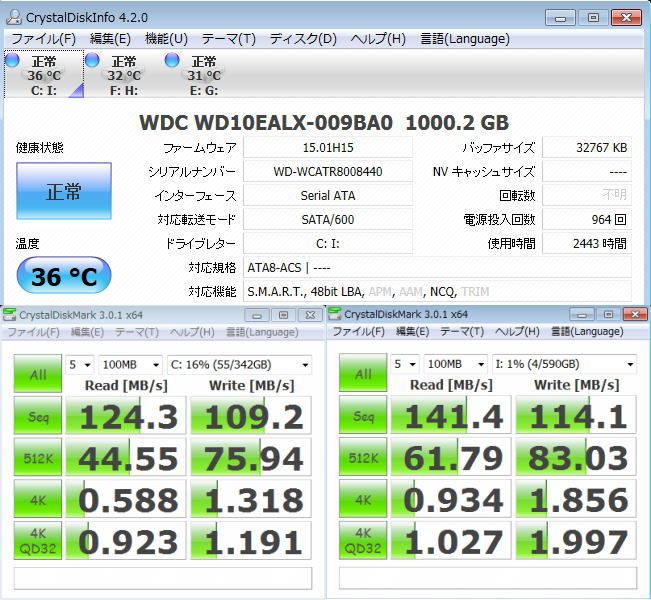This screenshot has width=651, height=600.
Task: Click the power on hours 2443 時間
Action: pyautogui.click(x=587, y=244)
